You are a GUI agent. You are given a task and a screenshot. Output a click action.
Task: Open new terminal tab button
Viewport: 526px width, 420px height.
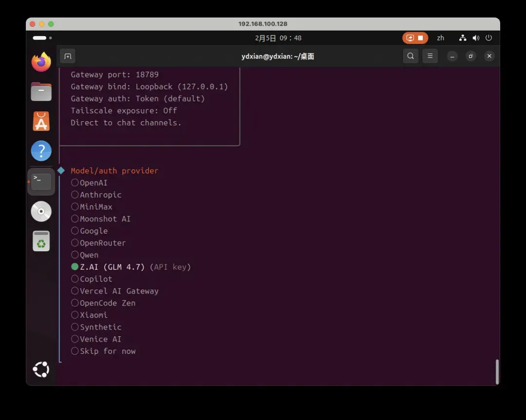(68, 56)
